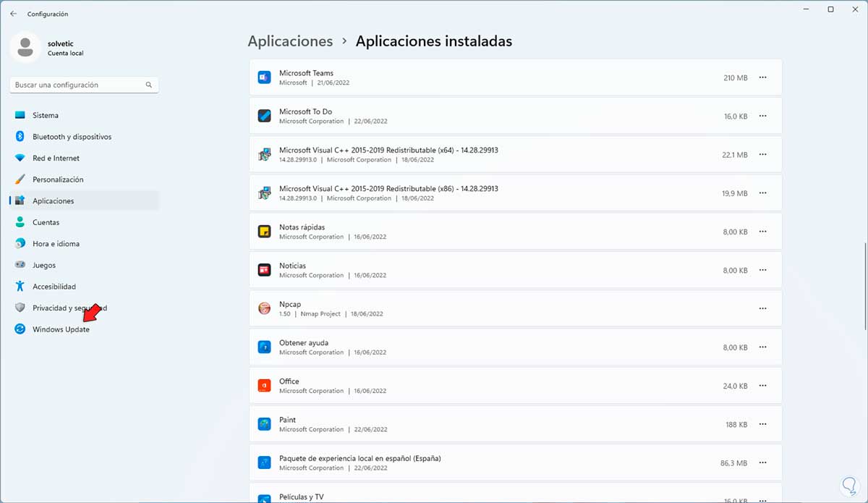Go back using the back arrow
Viewport: 868px width, 503px height.
(x=13, y=14)
